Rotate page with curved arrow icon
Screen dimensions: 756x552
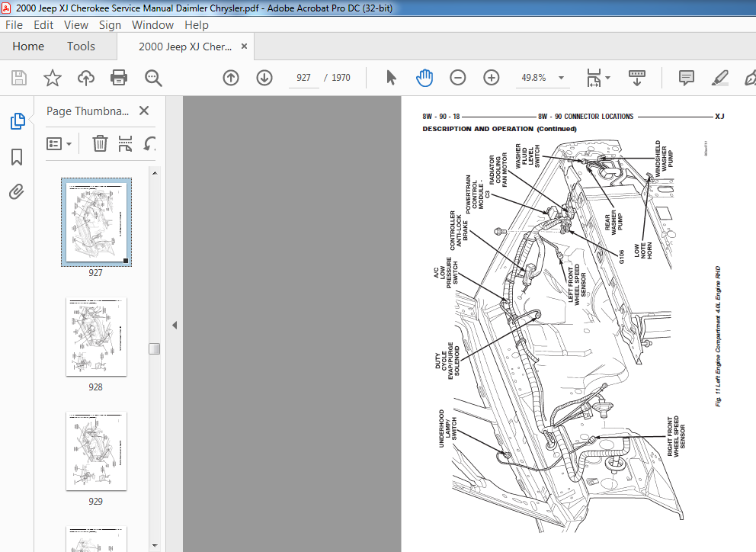[x=150, y=143]
